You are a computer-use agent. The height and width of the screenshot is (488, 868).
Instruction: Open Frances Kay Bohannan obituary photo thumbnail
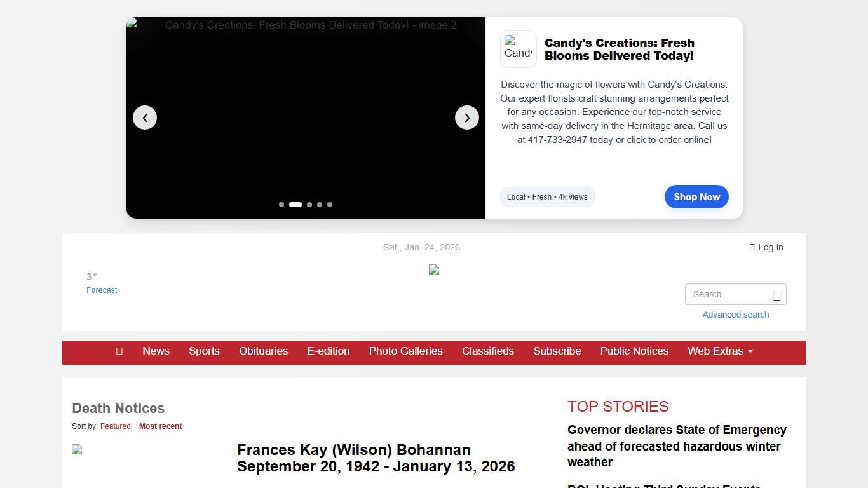point(78,450)
